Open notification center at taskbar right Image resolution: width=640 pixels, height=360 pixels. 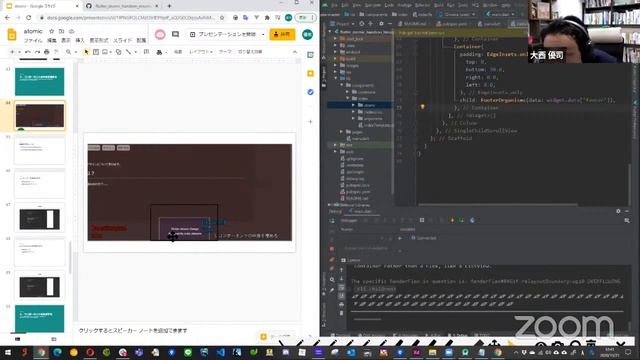point(628,352)
